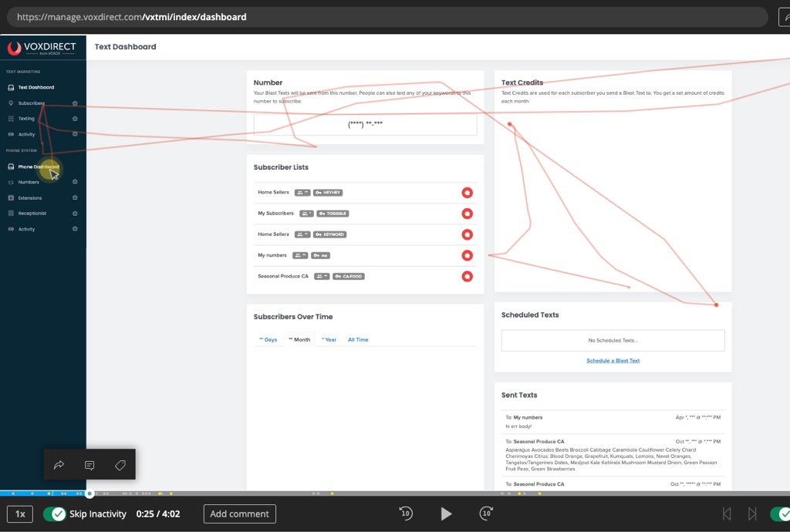Click the red circle icon for Home Sellers
The height and width of the screenshot is (532, 790).
point(467,193)
